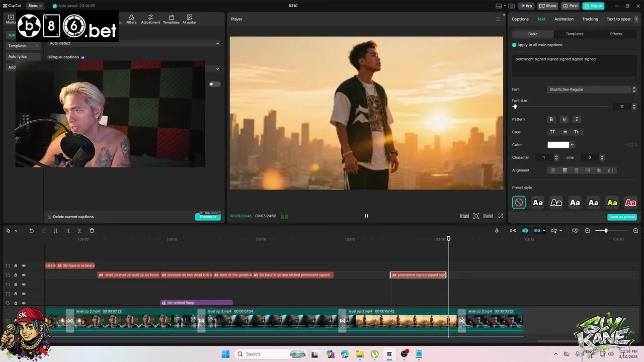Apply underline text pattern

pyautogui.click(x=564, y=119)
